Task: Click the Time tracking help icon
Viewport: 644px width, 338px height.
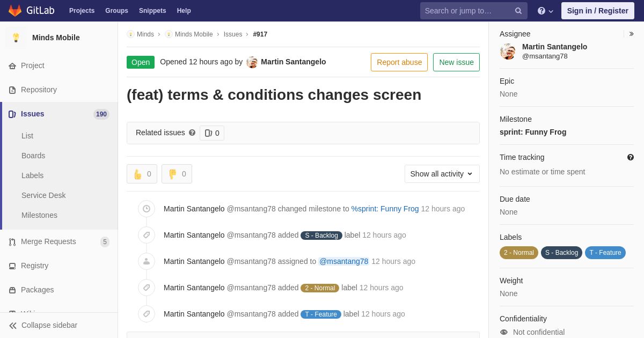Action: point(631,157)
